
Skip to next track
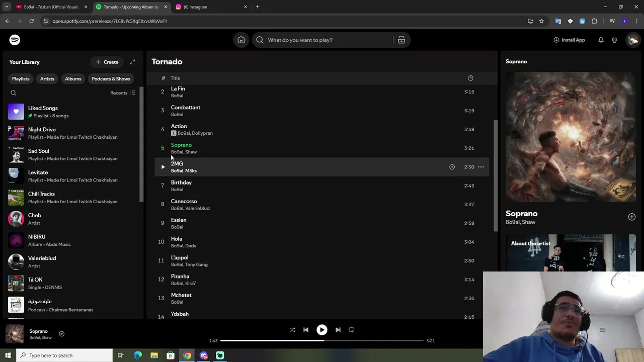338,330
